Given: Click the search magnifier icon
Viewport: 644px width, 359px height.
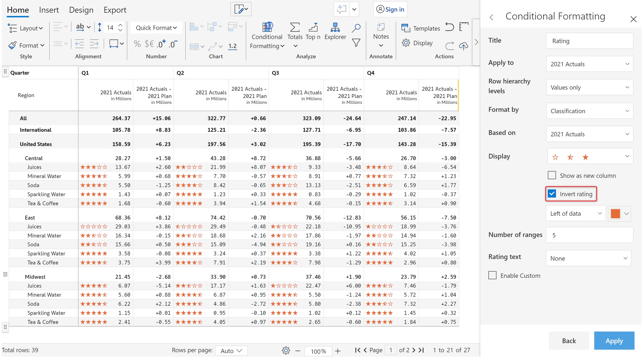Looking at the screenshot, I should (356, 28).
